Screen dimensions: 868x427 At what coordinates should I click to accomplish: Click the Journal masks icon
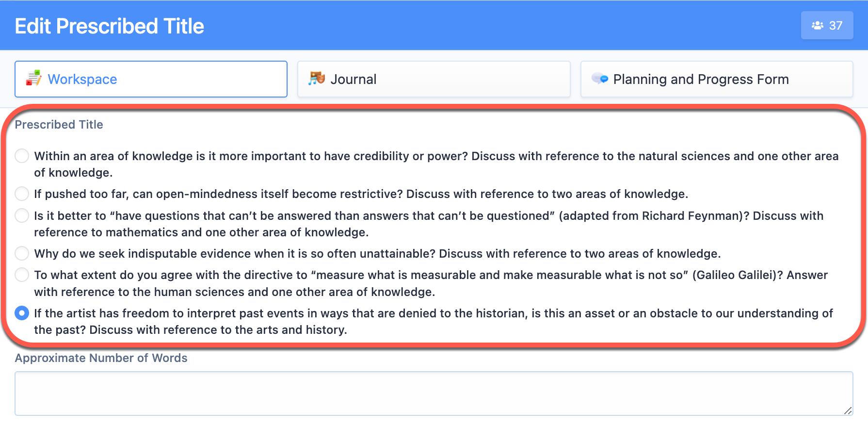[317, 78]
